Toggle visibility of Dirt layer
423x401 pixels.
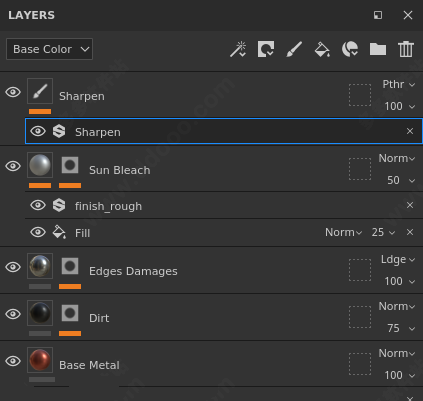(x=13, y=314)
